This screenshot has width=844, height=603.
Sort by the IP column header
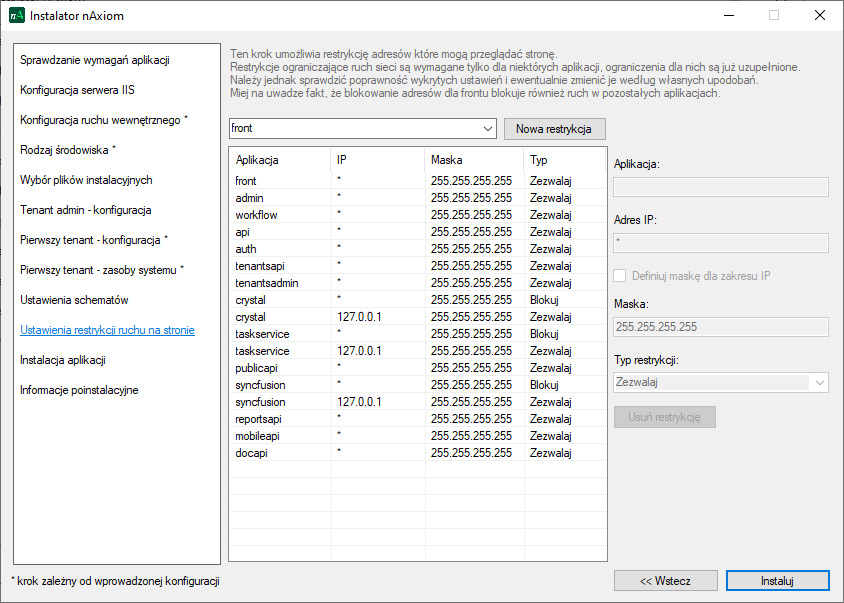point(377,160)
